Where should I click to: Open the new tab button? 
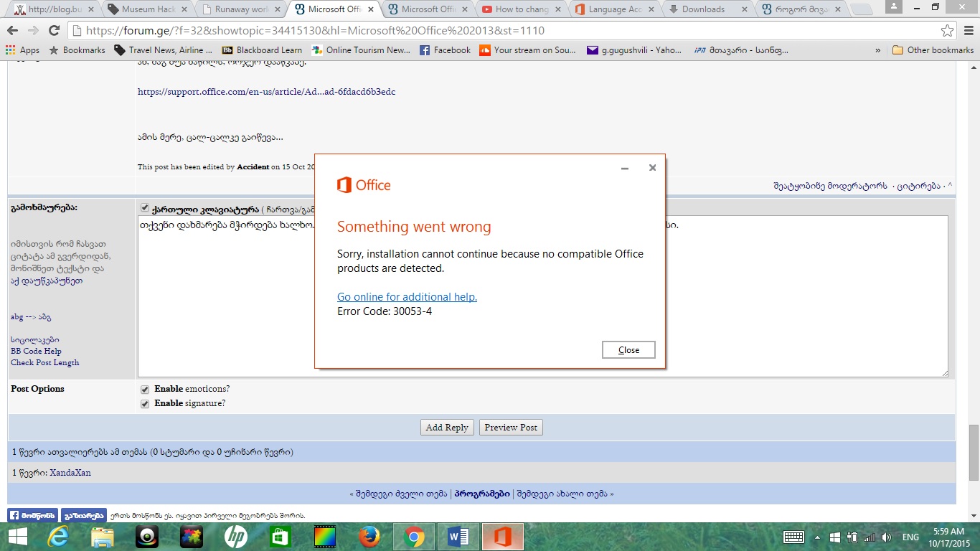862,10
